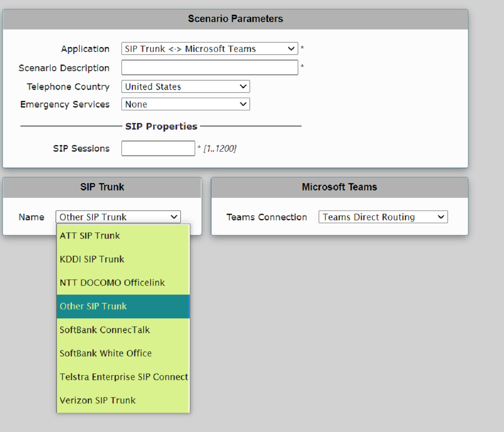Click the SIP Sessions label

pyautogui.click(x=81, y=149)
